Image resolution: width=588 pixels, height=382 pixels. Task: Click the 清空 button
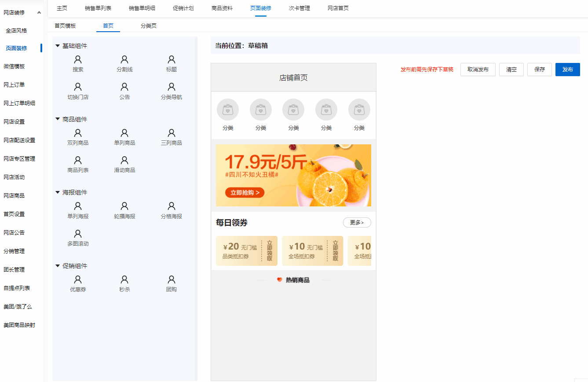coord(511,70)
